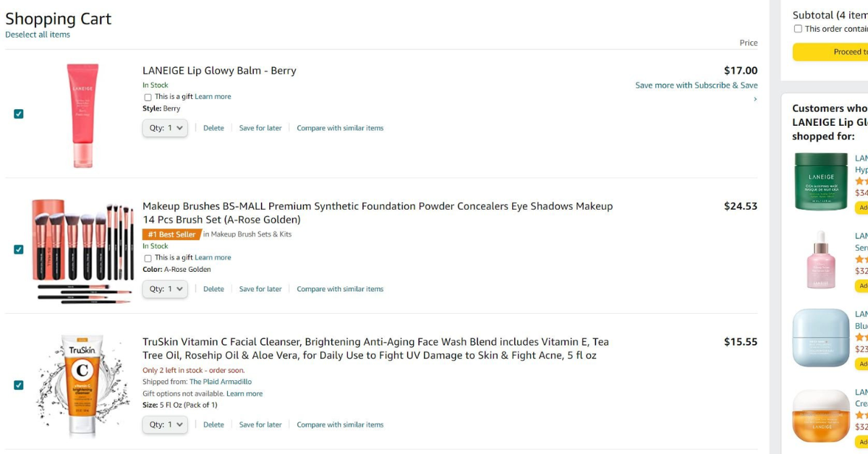This screenshot has width=868, height=454.
Task: Compare the Lip Glowy Balm with similar items
Action: 340,128
